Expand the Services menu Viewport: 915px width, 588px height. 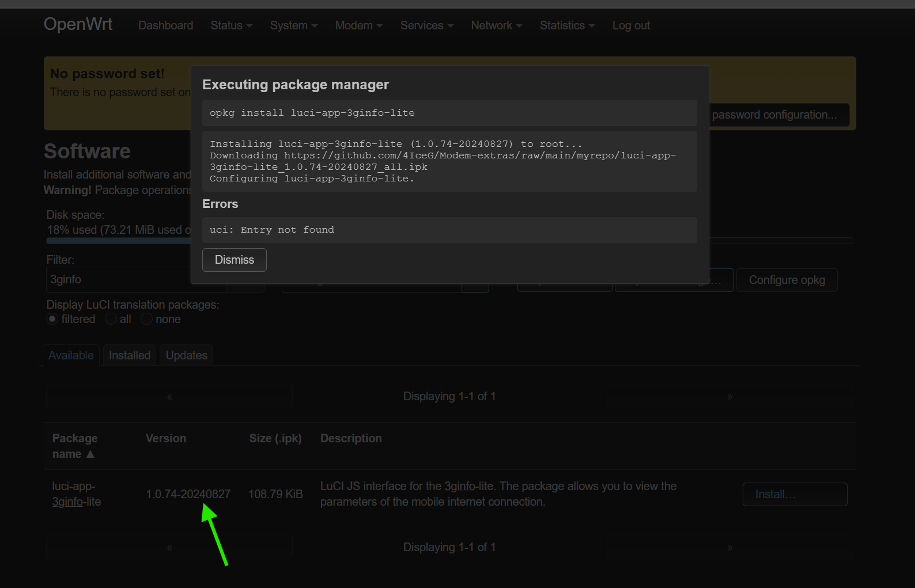click(427, 25)
